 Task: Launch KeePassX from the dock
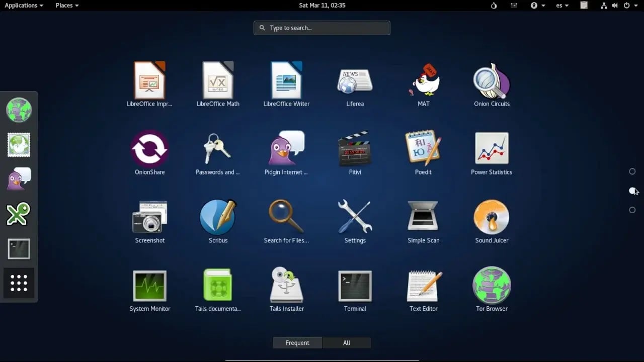[19, 214]
